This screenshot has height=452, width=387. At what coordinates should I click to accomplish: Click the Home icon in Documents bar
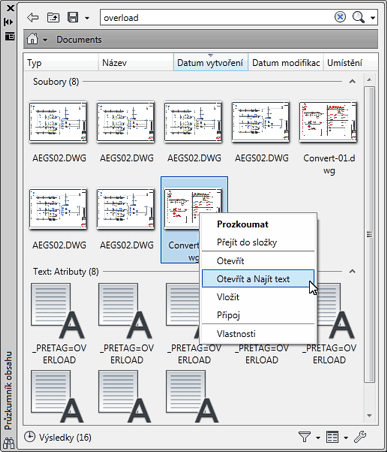coord(32,39)
